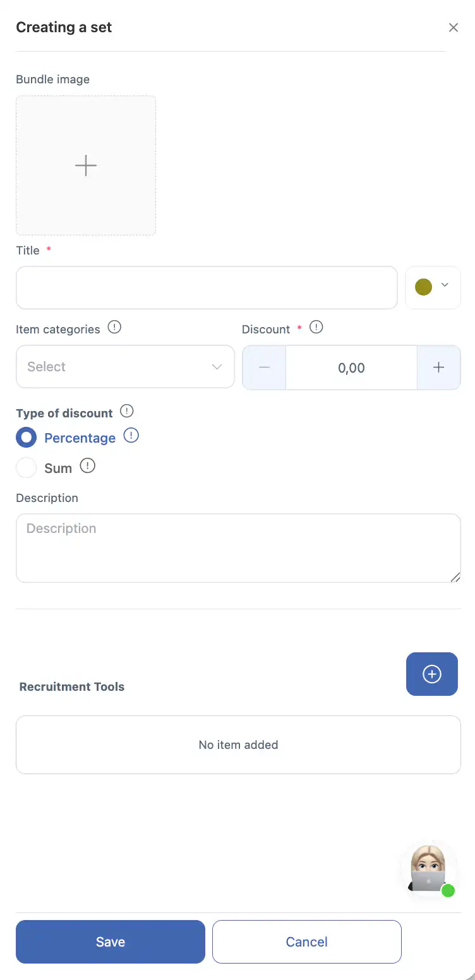Click info icon next to Type of discount
This screenshot has height=980, width=475.
tap(127, 412)
